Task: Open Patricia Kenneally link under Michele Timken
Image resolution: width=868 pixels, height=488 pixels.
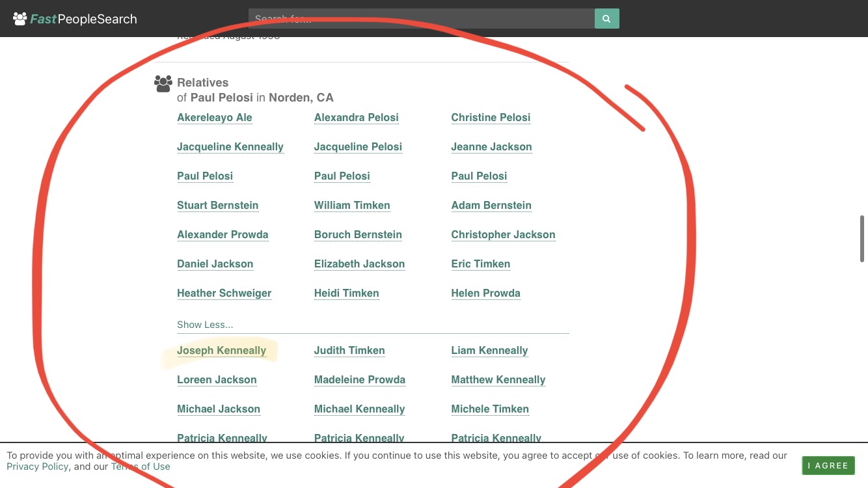Action: [496, 438]
